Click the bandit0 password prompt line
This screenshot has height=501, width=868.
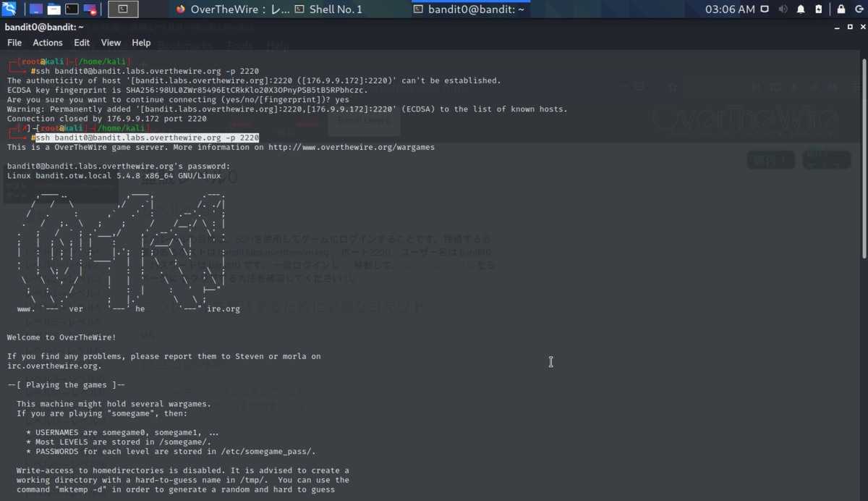click(x=119, y=166)
